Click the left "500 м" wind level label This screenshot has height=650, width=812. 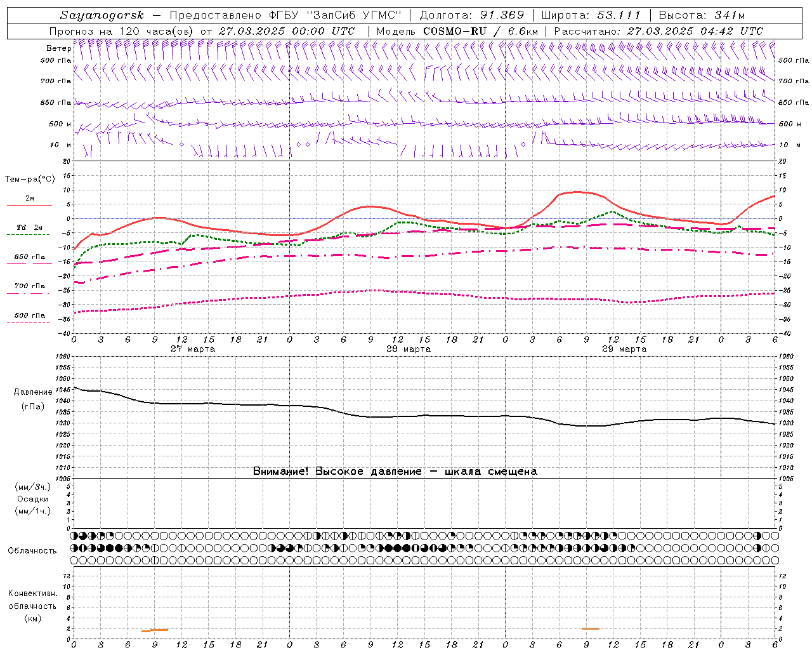(x=60, y=124)
